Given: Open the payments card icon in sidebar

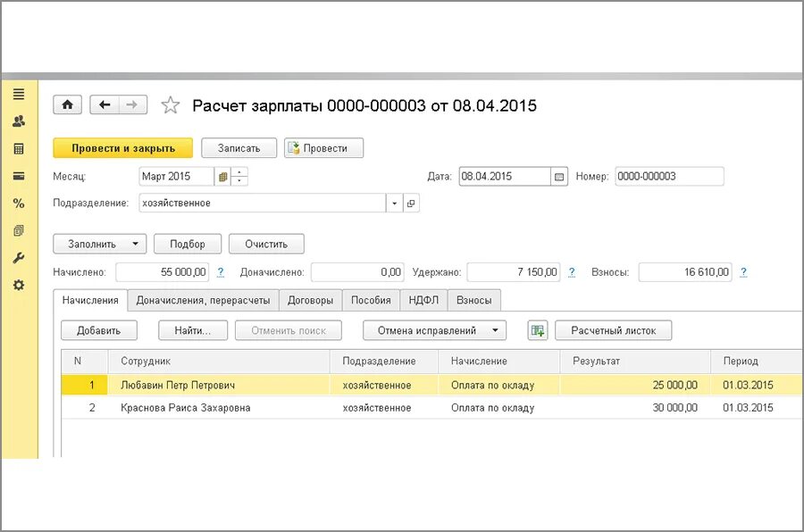Looking at the screenshot, I should coord(19,176).
